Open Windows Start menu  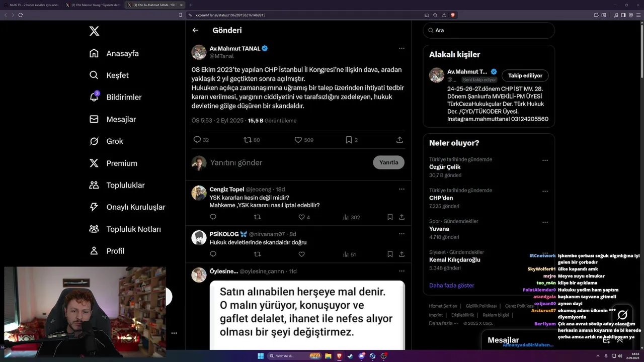pyautogui.click(x=261, y=356)
